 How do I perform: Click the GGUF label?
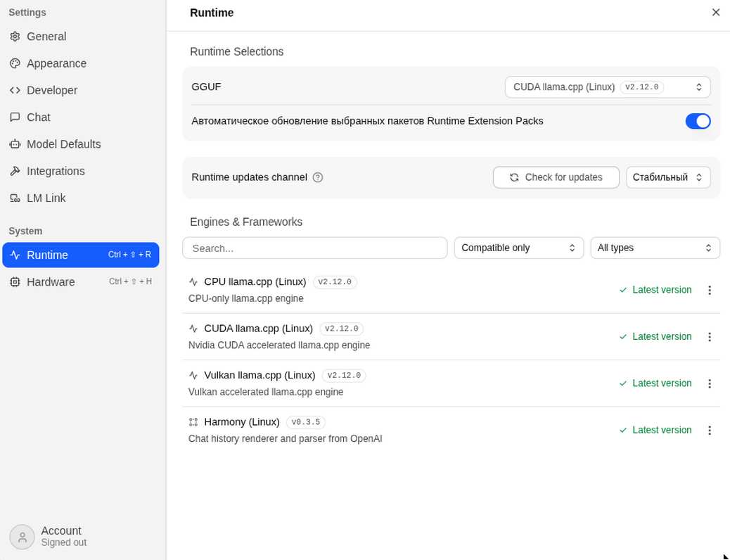click(x=206, y=87)
